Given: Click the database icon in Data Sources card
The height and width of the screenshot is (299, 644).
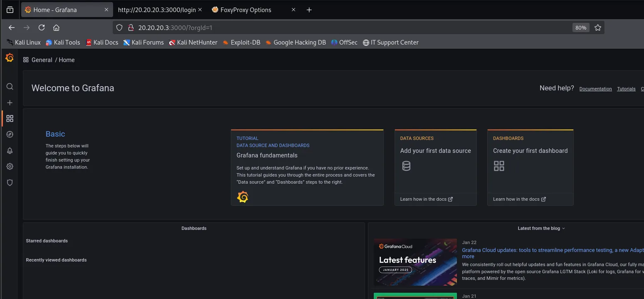Looking at the screenshot, I should point(406,166).
